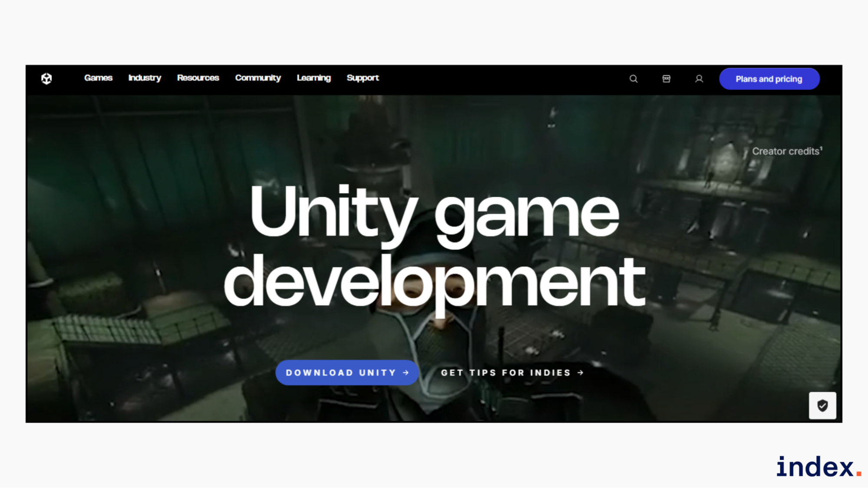Click the index. logo
Screen dimensions: 868x488
818,467
